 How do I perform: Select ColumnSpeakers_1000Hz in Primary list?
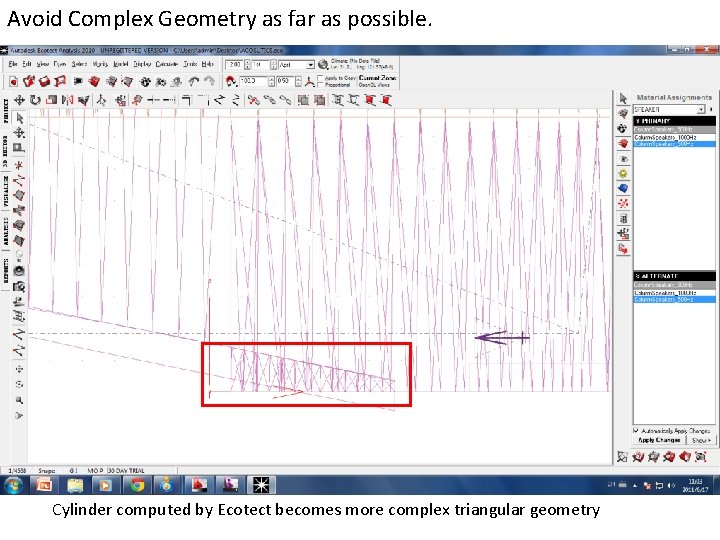[x=674, y=137]
